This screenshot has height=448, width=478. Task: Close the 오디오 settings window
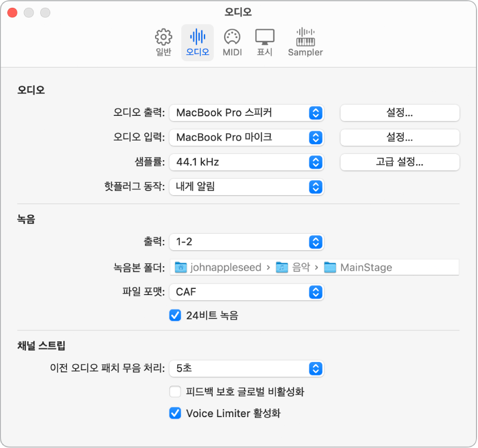pyautogui.click(x=12, y=12)
